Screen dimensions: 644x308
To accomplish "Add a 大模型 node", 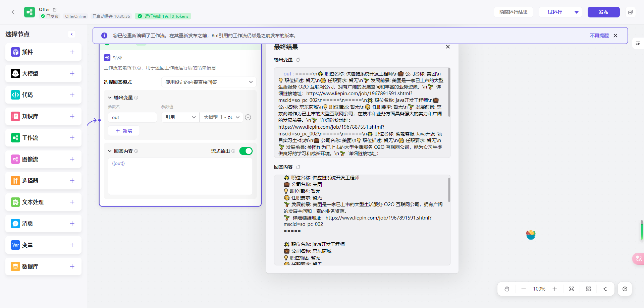I will coord(72,73).
